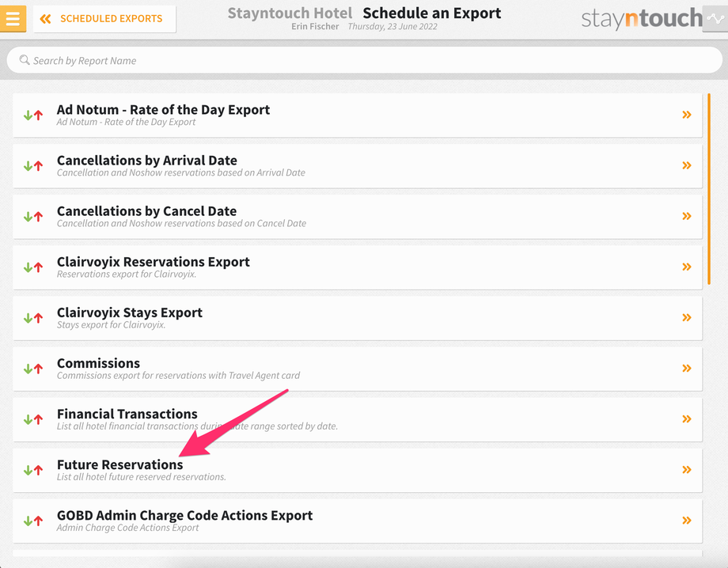Click export arrows icon for Commissions
This screenshot has height=568, width=728.
[33, 369]
